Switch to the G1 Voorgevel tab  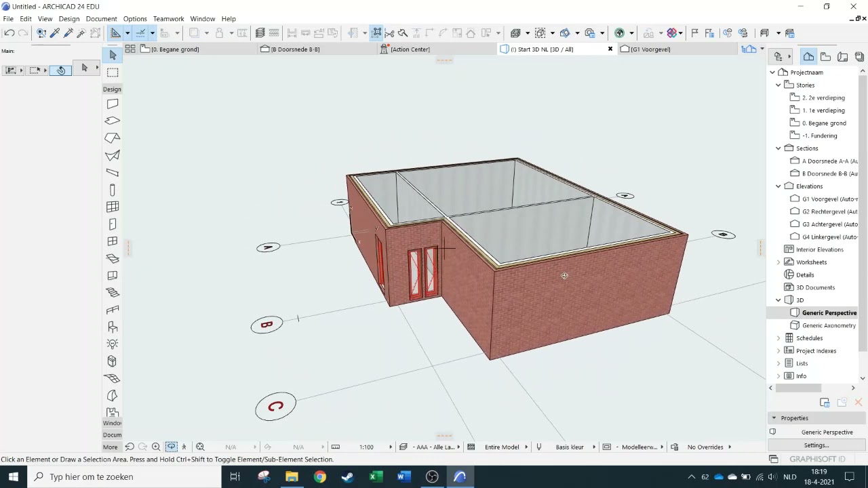coord(677,49)
